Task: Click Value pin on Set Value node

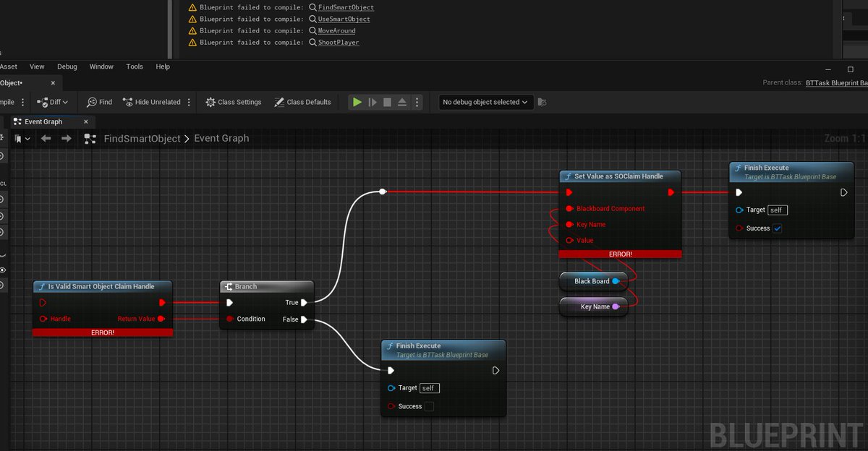Action: 570,241
